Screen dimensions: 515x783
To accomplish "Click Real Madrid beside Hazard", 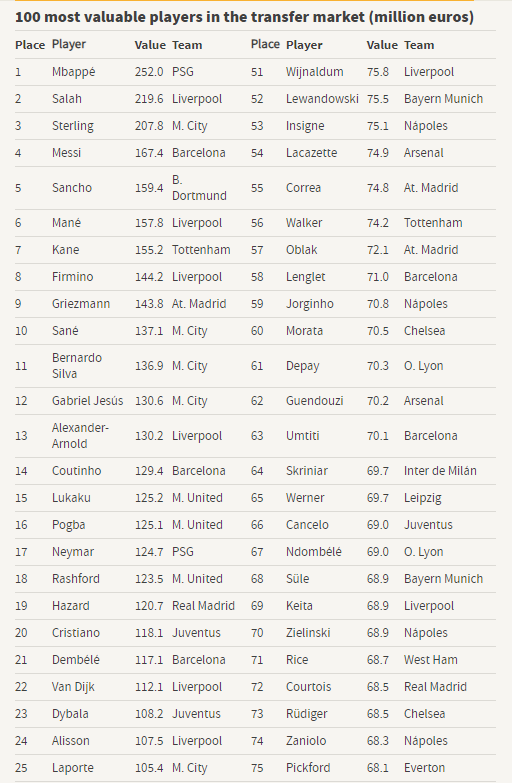I will (x=203, y=606).
